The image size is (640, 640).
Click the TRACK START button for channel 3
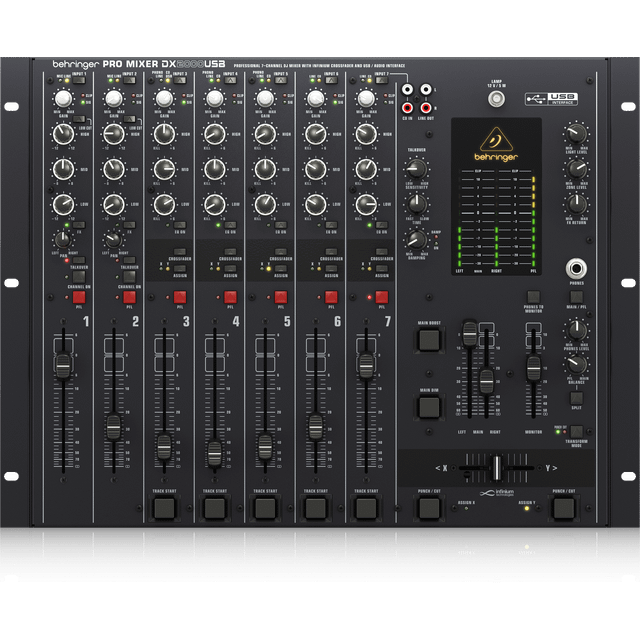click(x=164, y=508)
